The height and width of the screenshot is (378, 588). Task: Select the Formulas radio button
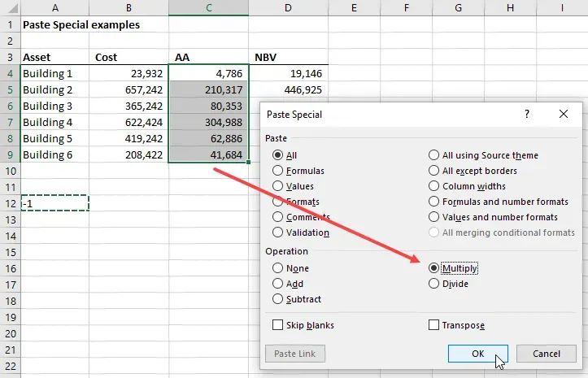pyautogui.click(x=279, y=171)
